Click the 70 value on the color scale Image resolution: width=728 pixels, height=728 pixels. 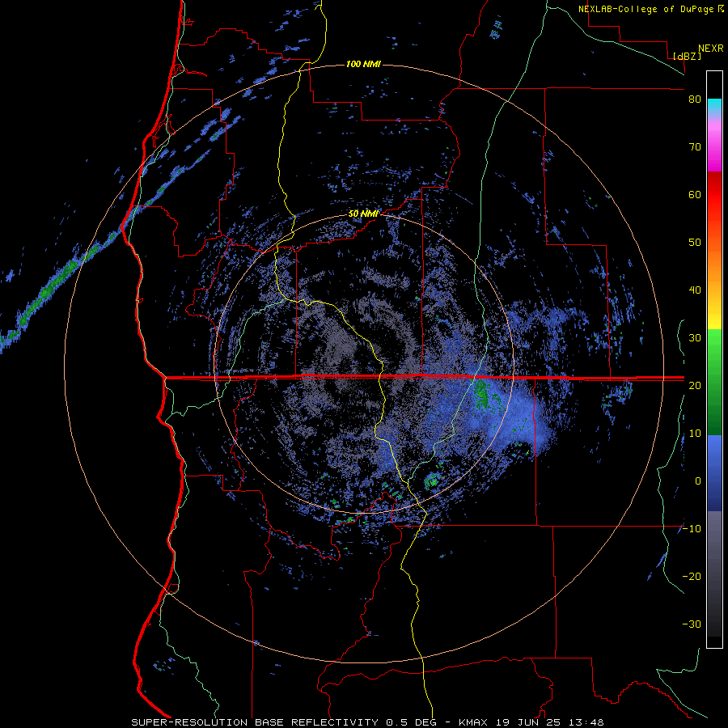[x=695, y=147]
